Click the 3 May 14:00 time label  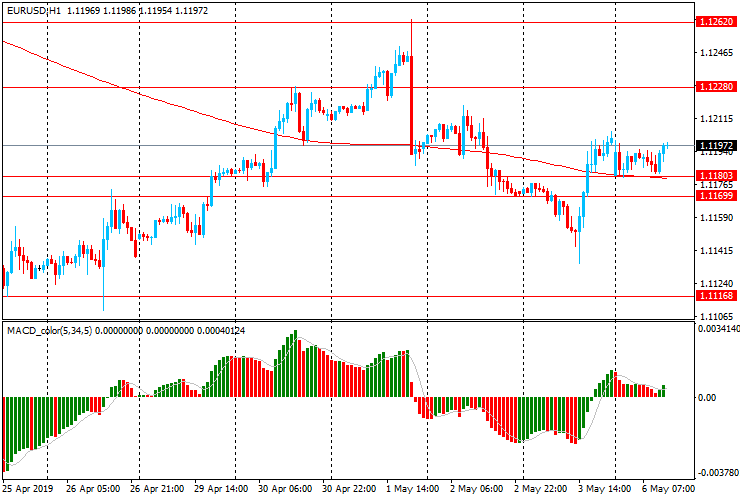[605, 488]
